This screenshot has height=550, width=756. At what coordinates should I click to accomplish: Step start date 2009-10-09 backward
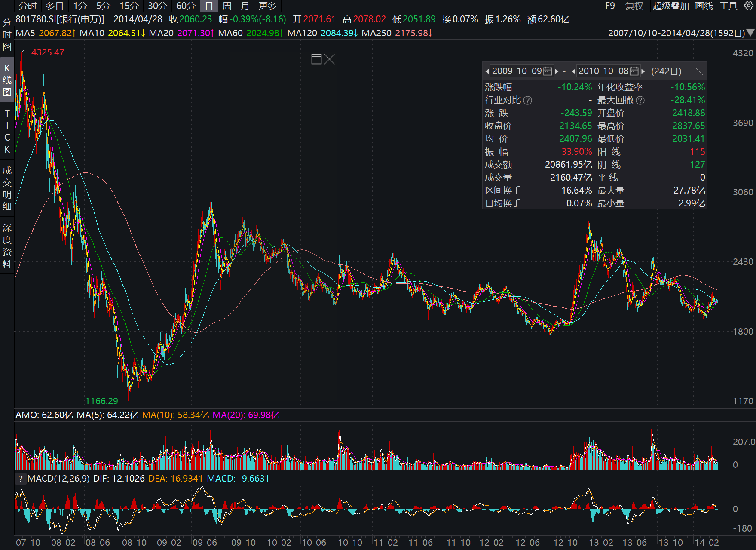pos(487,71)
